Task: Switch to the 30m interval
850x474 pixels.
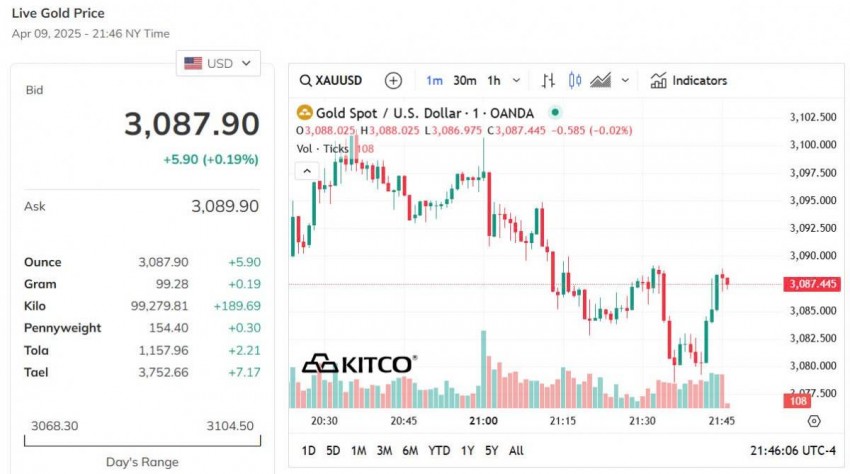Action: click(x=464, y=80)
